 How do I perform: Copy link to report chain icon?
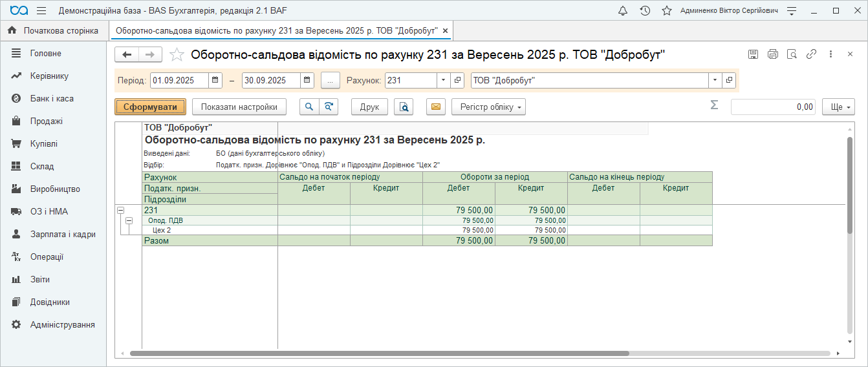(811, 54)
